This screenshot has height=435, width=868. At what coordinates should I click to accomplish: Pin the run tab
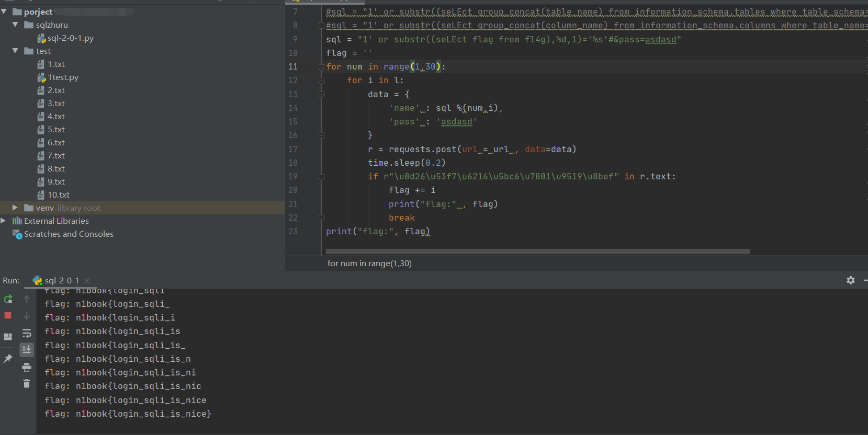point(8,359)
